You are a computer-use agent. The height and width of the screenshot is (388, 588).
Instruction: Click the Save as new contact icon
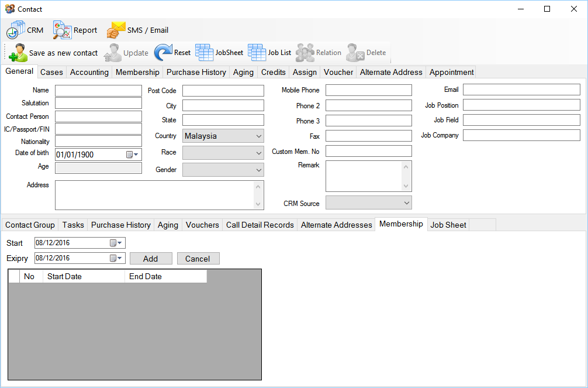tap(18, 53)
